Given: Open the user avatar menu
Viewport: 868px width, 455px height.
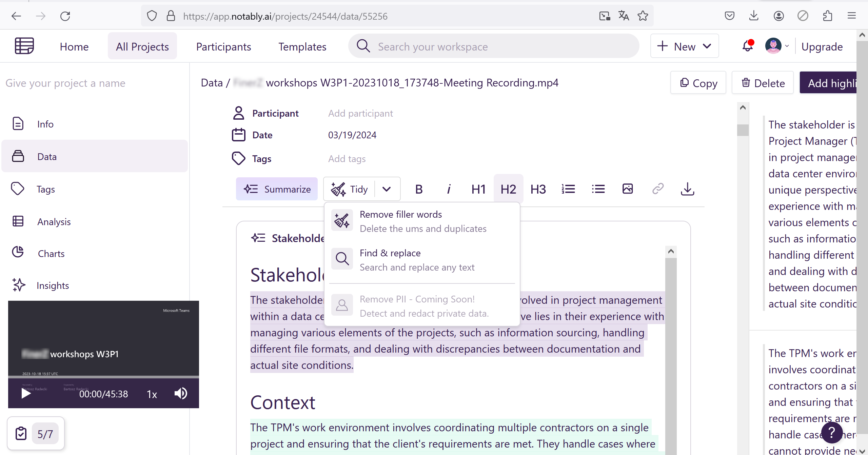Looking at the screenshot, I should coord(776,46).
